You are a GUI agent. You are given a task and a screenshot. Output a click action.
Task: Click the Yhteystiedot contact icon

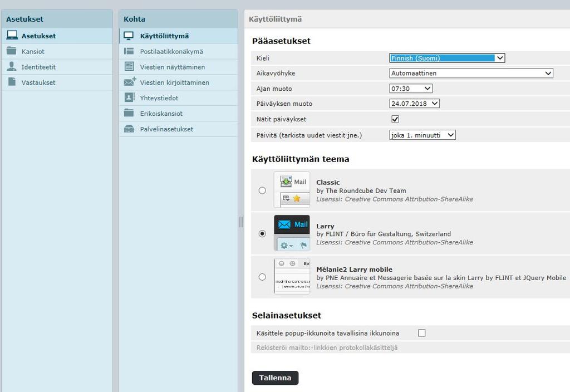(129, 98)
